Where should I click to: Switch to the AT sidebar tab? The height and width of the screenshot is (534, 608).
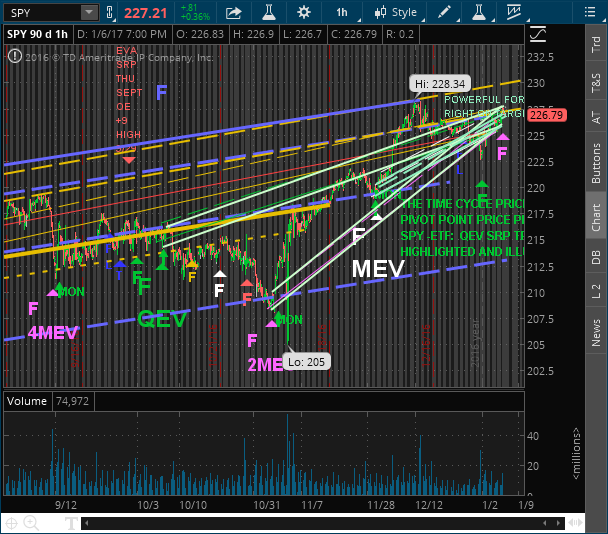596,117
